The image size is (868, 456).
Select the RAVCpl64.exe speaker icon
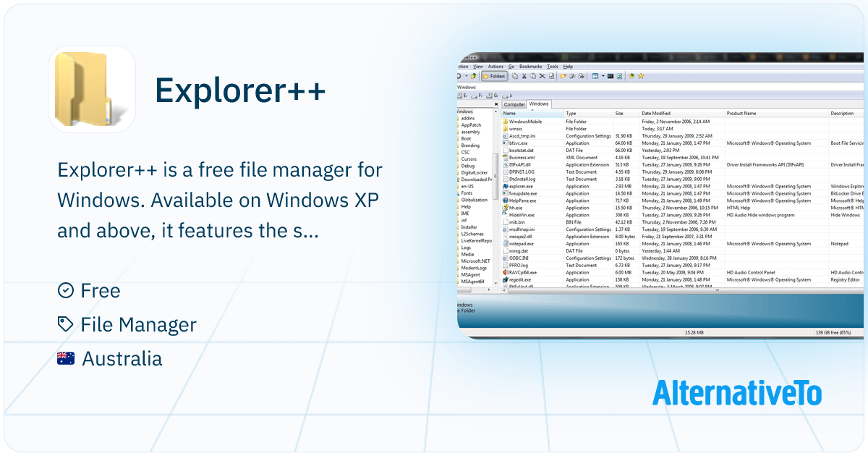(x=505, y=272)
